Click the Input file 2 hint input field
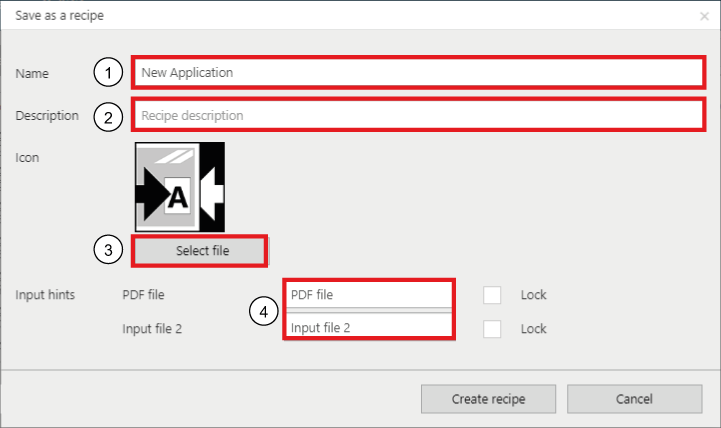 click(369, 327)
